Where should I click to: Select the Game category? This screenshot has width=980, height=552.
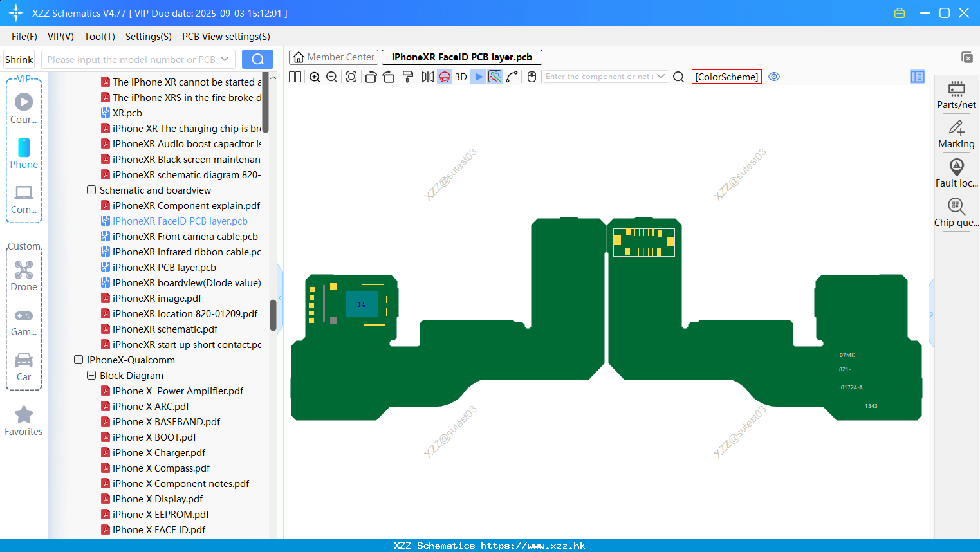[x=24, y=322]
